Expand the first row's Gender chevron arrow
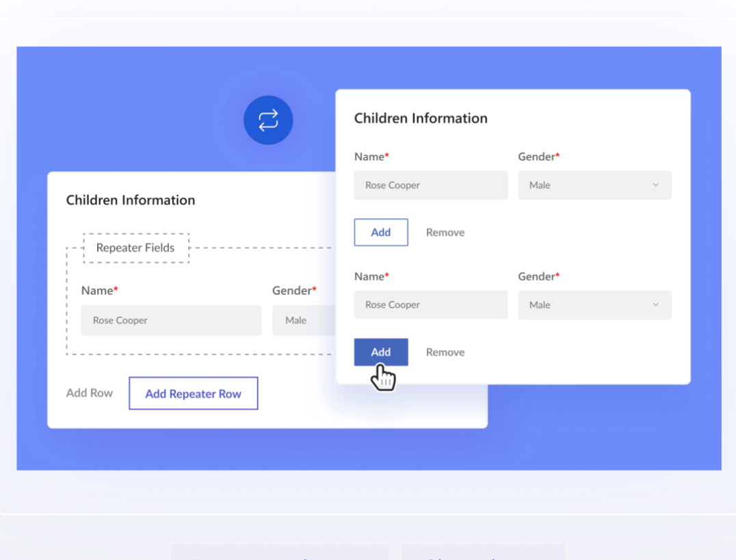The width and height of the screenshot is (736, 560). 655,185
